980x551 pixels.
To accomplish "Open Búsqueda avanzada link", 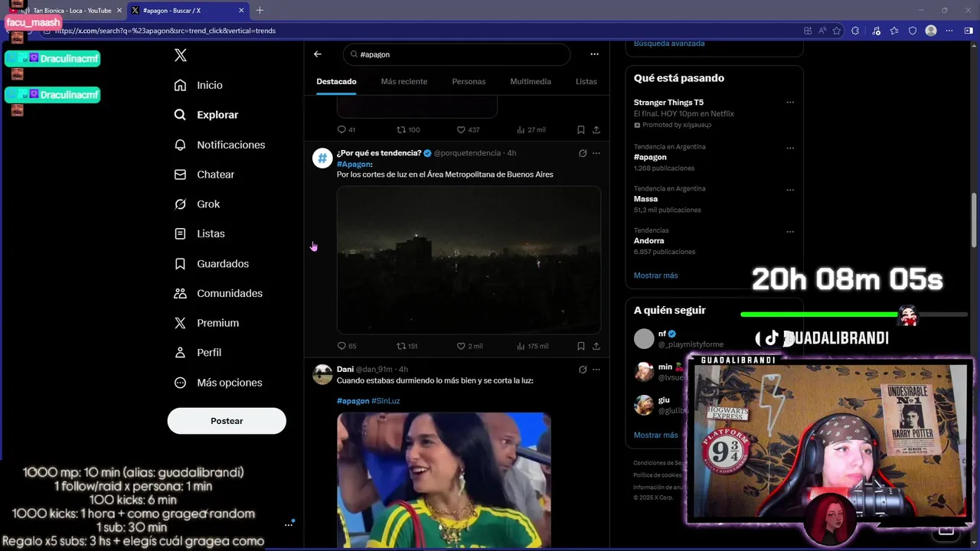I will pos(669,44).
